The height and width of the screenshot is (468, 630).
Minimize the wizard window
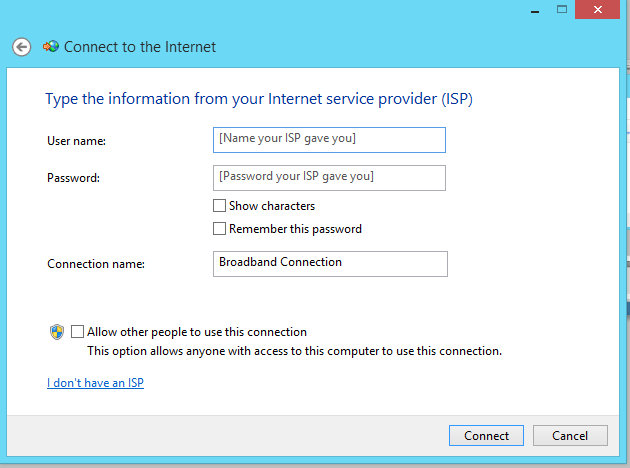(x=534, y=9)
